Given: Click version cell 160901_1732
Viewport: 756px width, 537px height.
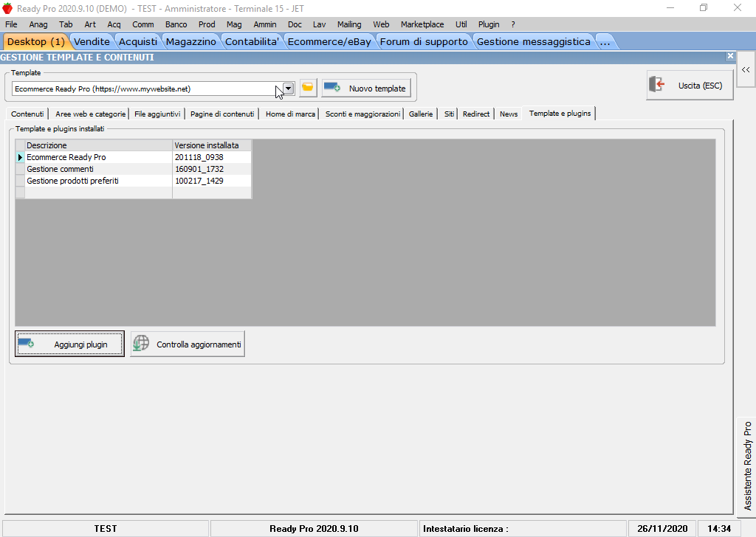Looking at the screenshot, I should point(212,169).
